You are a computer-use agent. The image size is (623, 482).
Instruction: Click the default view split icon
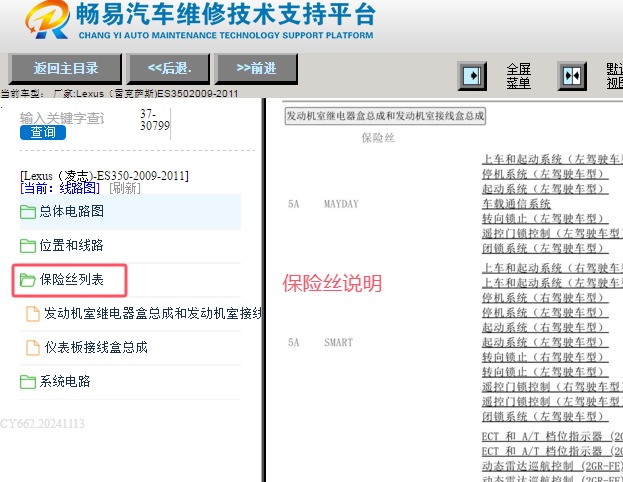point(572,75)
